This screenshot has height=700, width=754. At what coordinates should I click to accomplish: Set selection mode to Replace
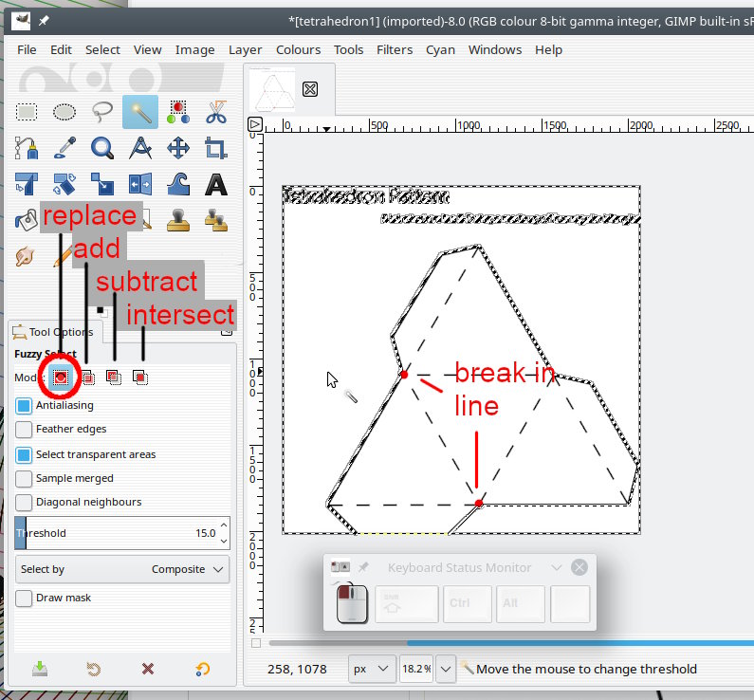coord(61,378)
